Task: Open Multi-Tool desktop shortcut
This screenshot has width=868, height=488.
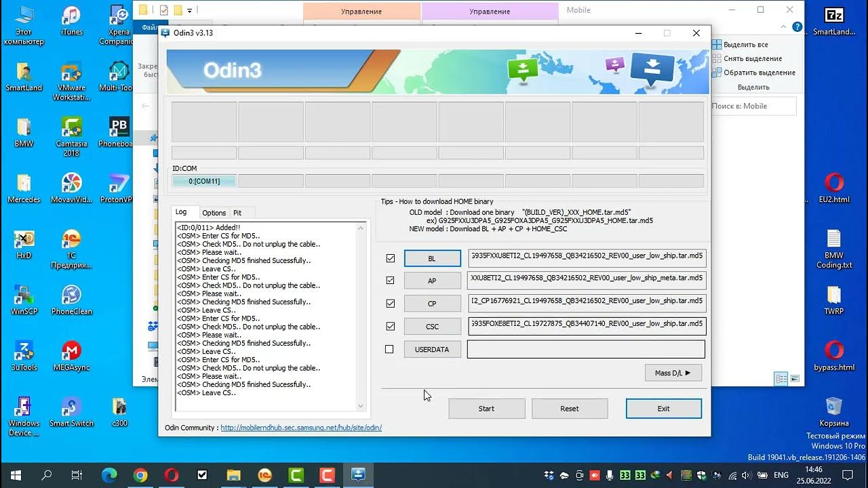Action: tap(119, 77)
